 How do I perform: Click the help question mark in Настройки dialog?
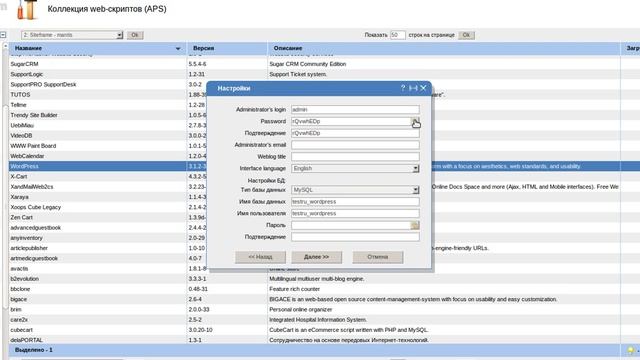tap(402, 88)
